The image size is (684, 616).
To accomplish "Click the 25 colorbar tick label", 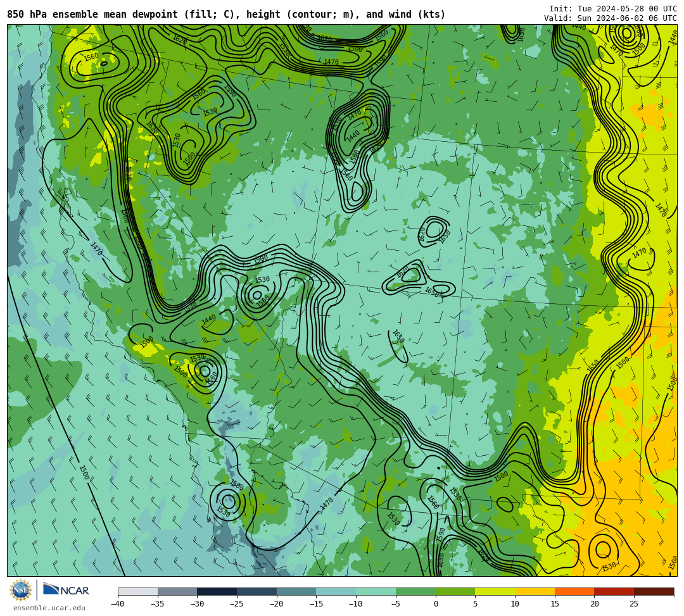I will [634, 604].
